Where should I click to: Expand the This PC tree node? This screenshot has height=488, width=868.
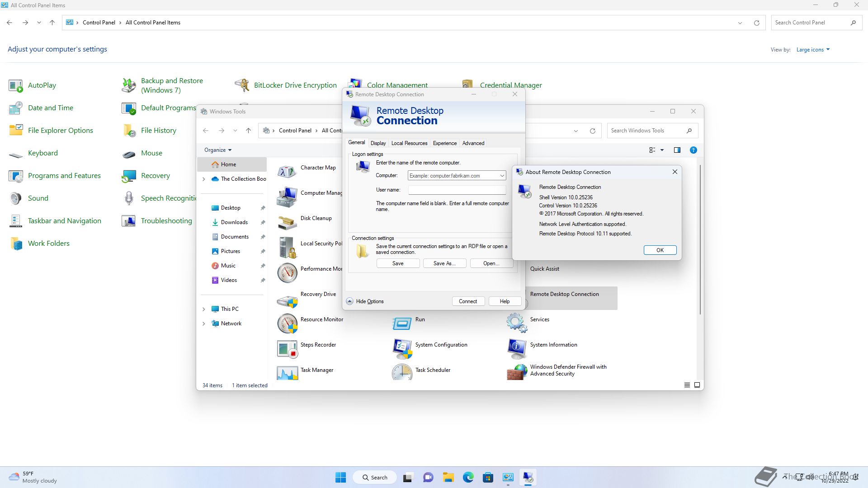(204, 309)
